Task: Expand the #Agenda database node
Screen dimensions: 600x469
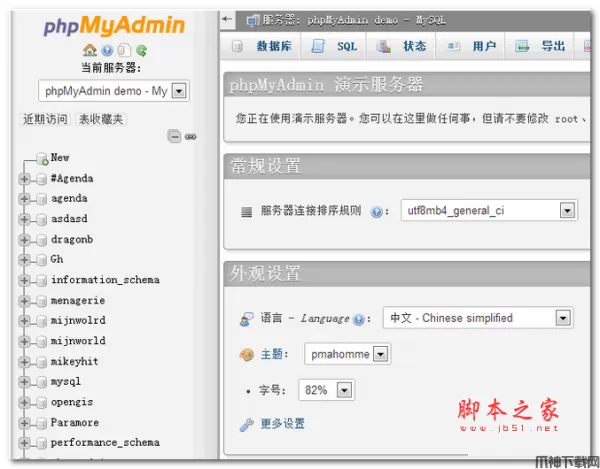Action: tap(24, 179)
